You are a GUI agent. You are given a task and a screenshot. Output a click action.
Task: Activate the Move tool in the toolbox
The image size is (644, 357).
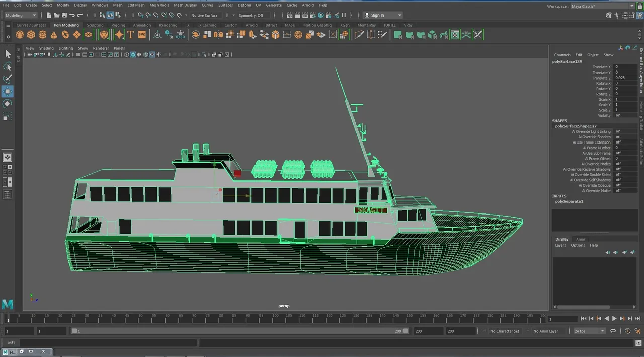tap(8, 91)
